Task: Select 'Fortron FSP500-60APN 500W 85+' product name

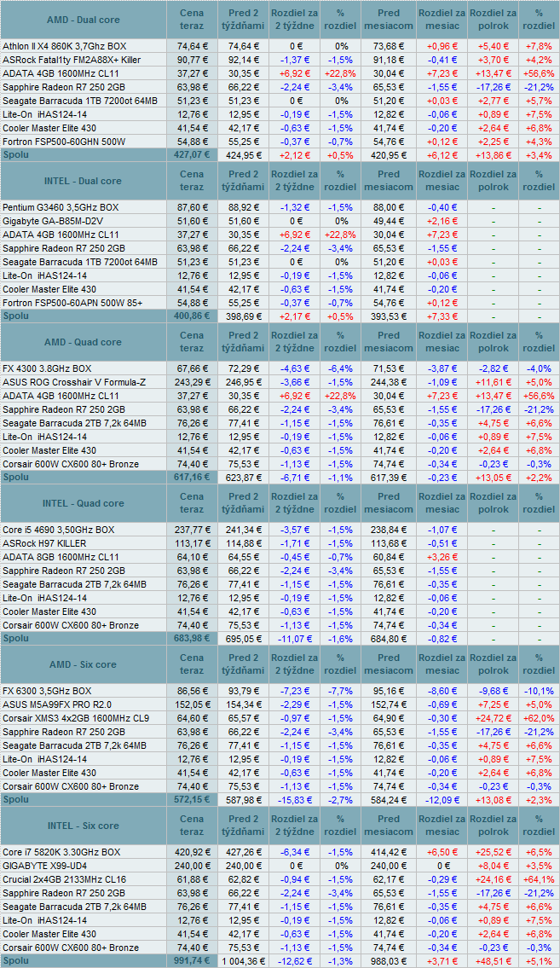Action: (72, 303)
